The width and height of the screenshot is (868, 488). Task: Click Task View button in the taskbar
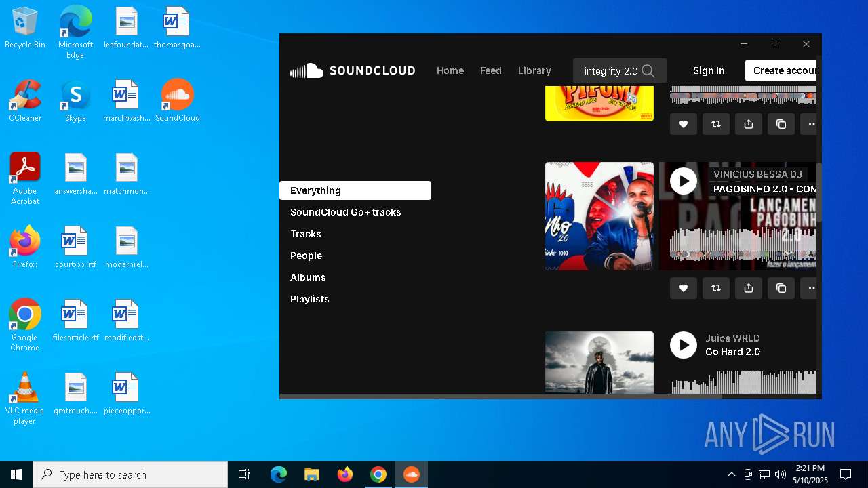coord(244,474)
